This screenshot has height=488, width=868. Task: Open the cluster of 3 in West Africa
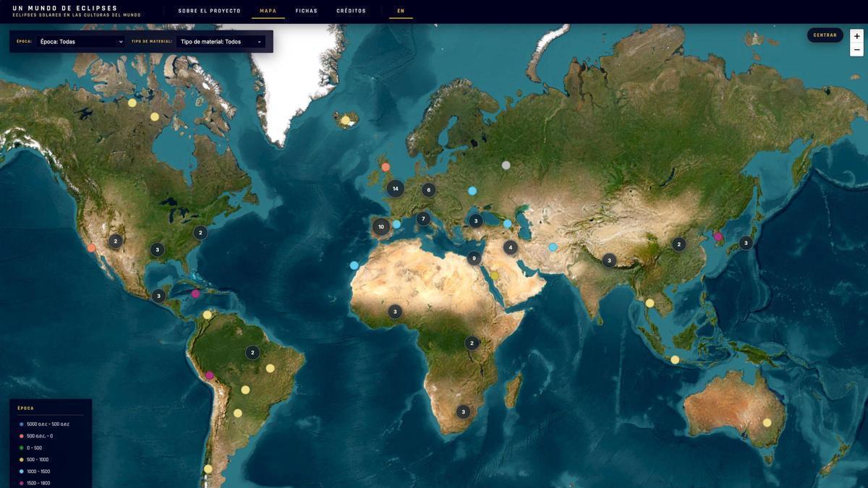pos(395,312)
